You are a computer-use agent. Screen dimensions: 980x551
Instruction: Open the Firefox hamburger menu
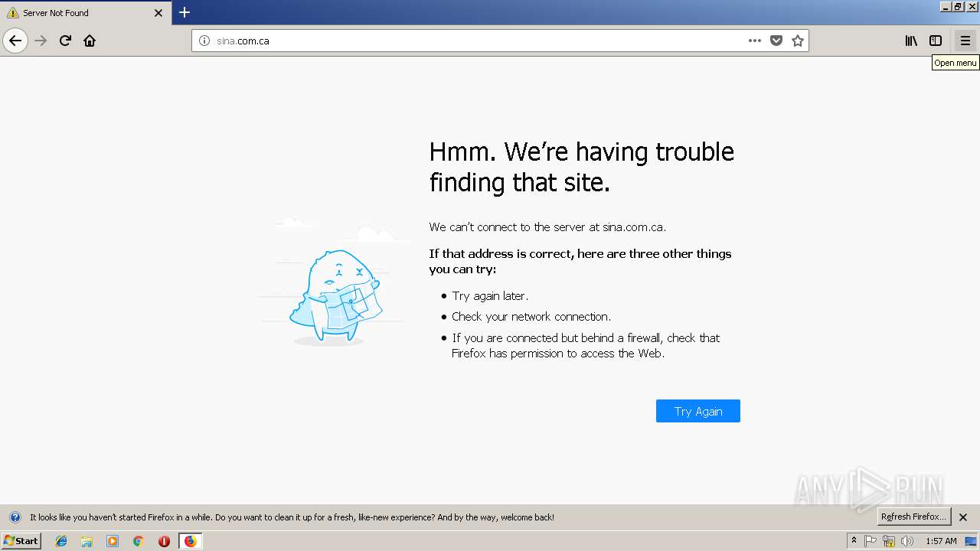(x=965, y=41)
